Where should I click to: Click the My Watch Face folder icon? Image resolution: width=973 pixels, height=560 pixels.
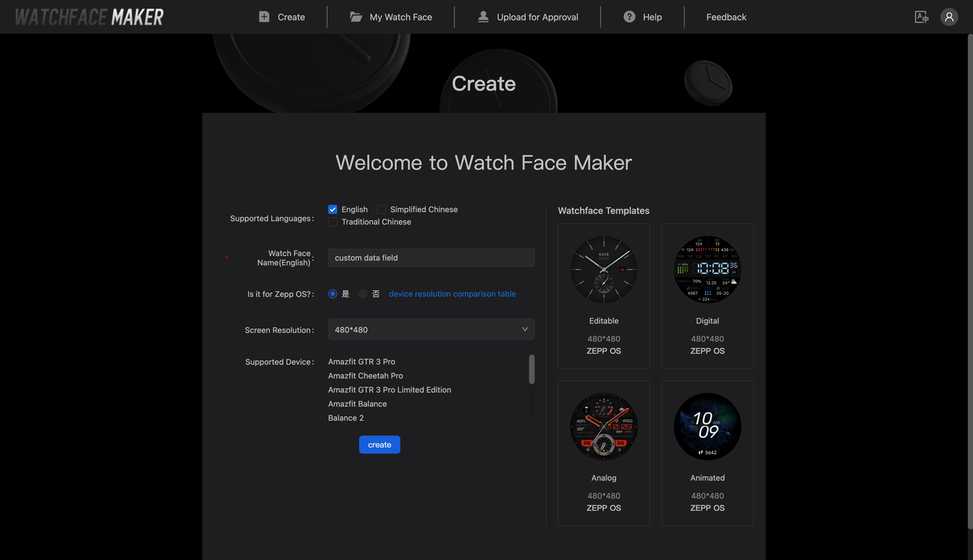pos(356,17)
